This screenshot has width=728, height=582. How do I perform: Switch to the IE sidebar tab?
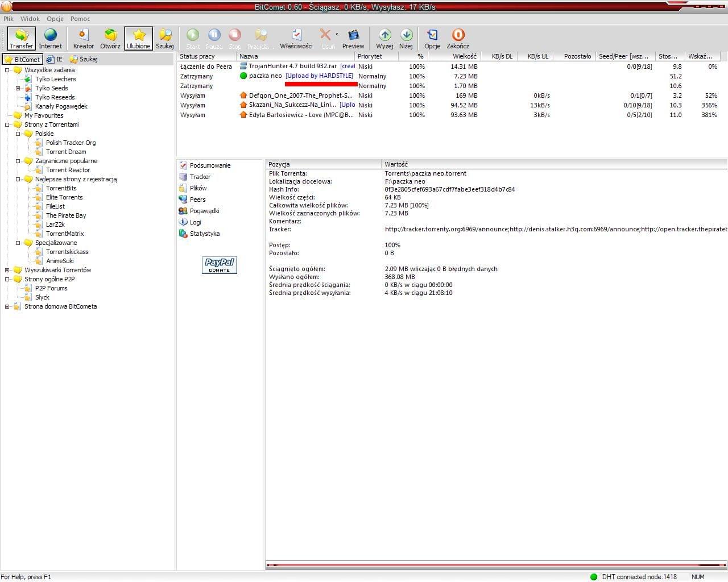click(55, 59)
